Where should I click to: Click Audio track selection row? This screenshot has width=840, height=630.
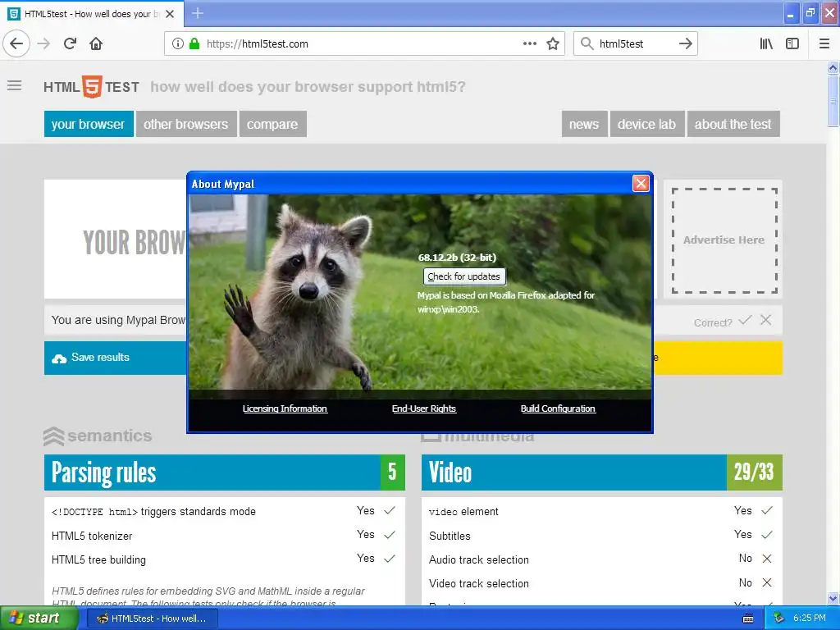601,559
